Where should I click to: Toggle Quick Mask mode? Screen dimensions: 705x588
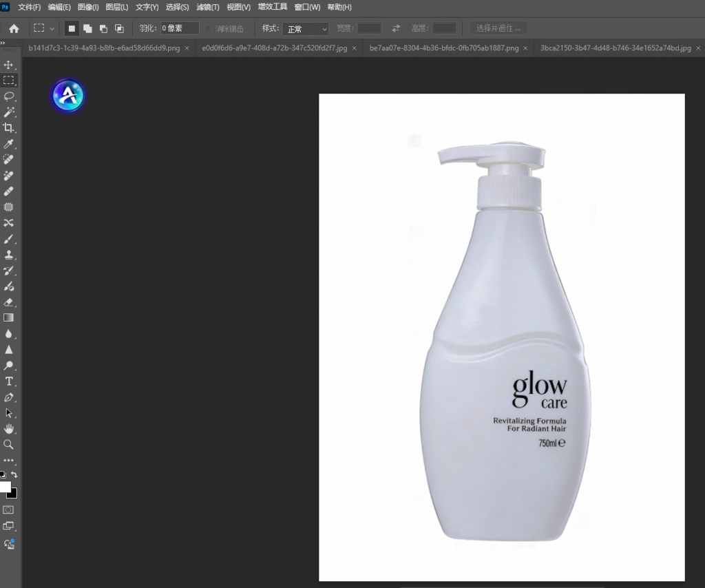point(9,510)
